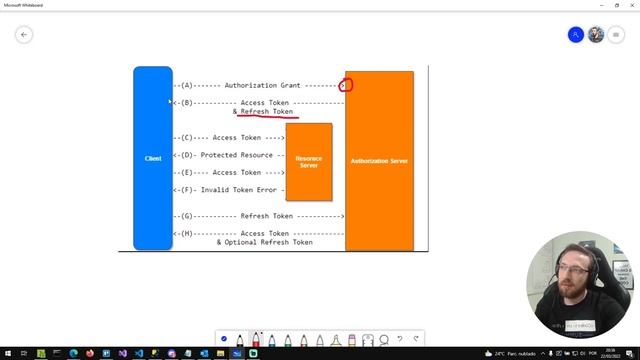Open the notification center icon
Viewport: 640px width, 360px height.
click(x=630, y=353)
